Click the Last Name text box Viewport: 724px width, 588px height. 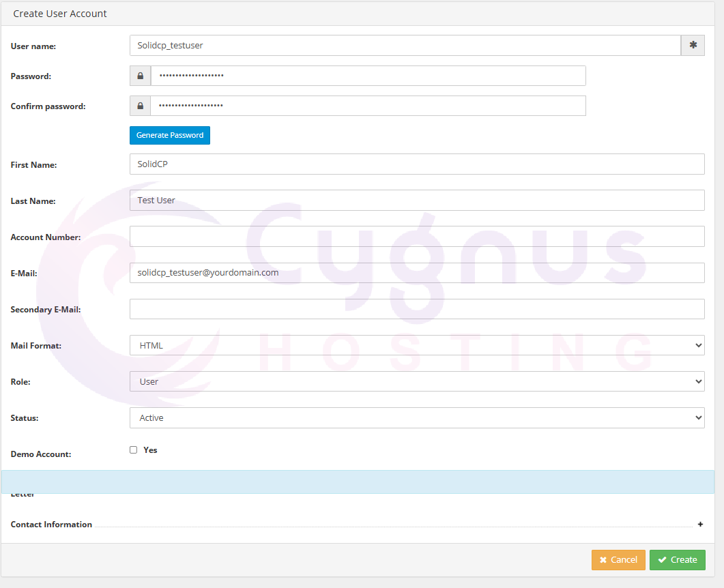point(416,200)
